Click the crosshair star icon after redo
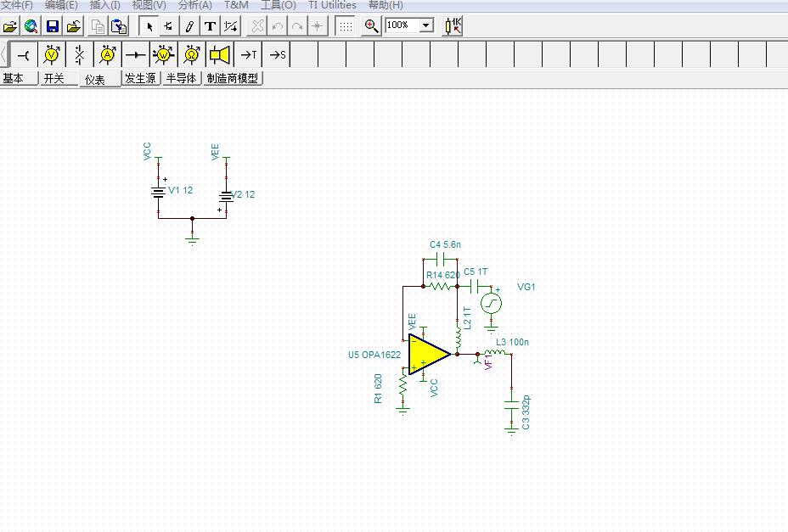Image resolution: width=788 pixels, height=532 pixels. tap(317, 26)
